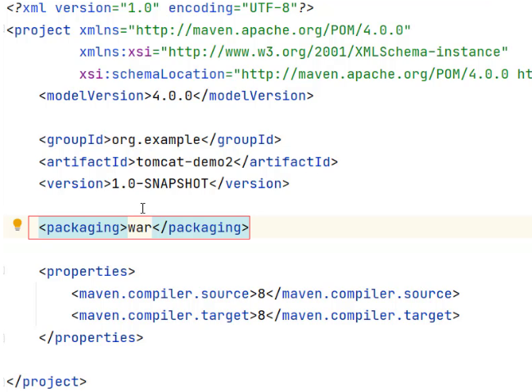Click the closing /properties tag
Screen dimensions: 532x392
click(x=91, y=338)
